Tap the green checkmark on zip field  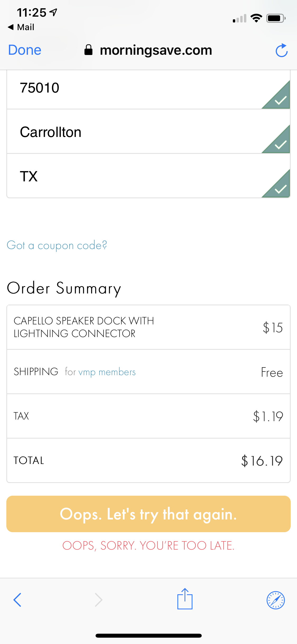[x=280, y=100]
